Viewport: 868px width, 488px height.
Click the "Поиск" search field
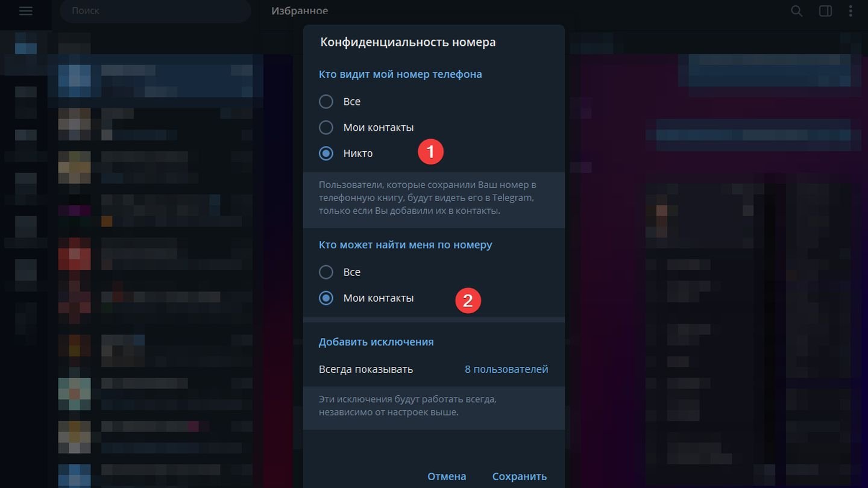click(x=155, y=11)
